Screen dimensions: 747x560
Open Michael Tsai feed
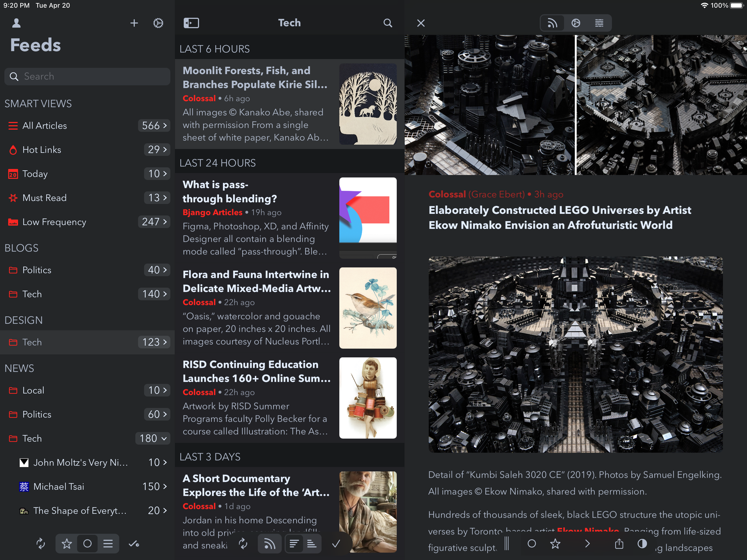pos(59,486)
